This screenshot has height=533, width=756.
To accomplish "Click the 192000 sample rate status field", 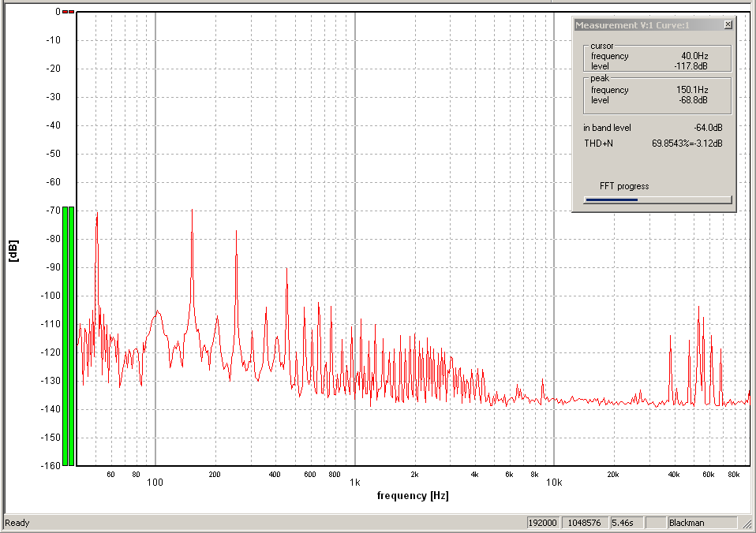I will (x=543, y=523).
